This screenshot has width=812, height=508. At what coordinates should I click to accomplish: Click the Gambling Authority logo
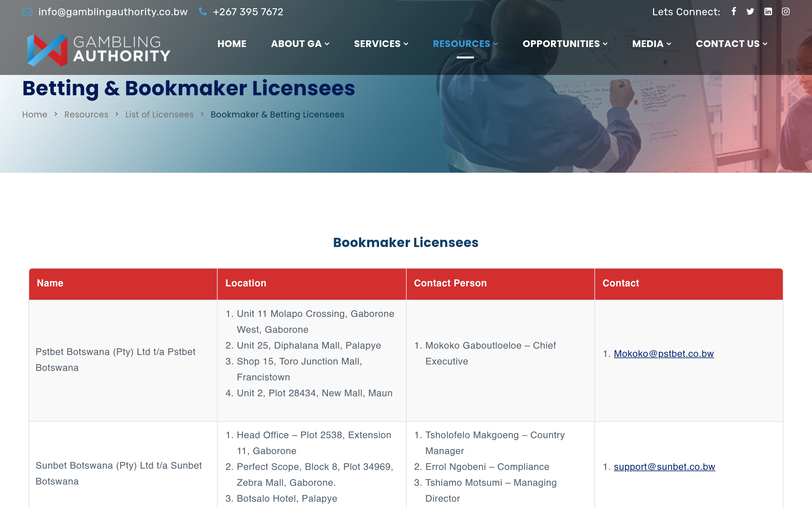point(99,50)
